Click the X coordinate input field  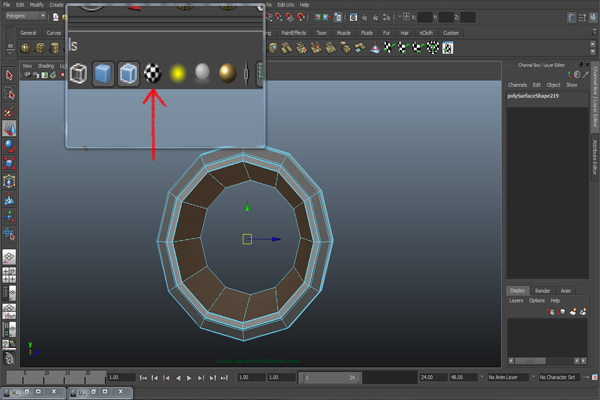pos(425,17)
